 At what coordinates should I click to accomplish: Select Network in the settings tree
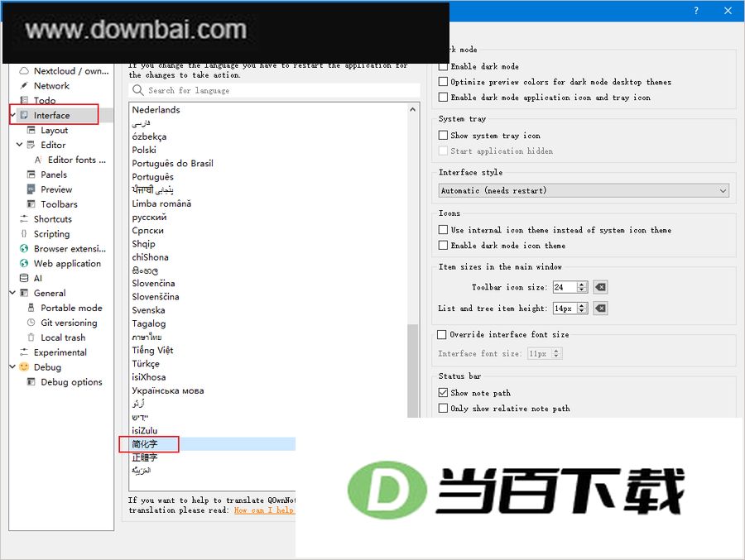point(51,85)
